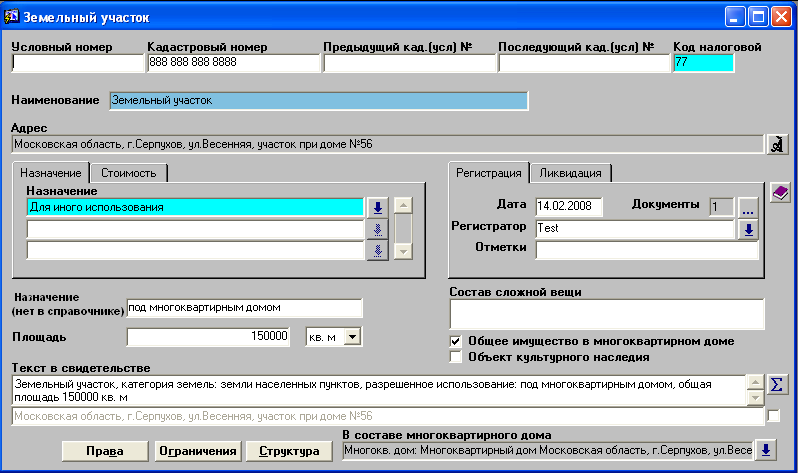Open the Регистратор selection arrow

click(748, 229)
